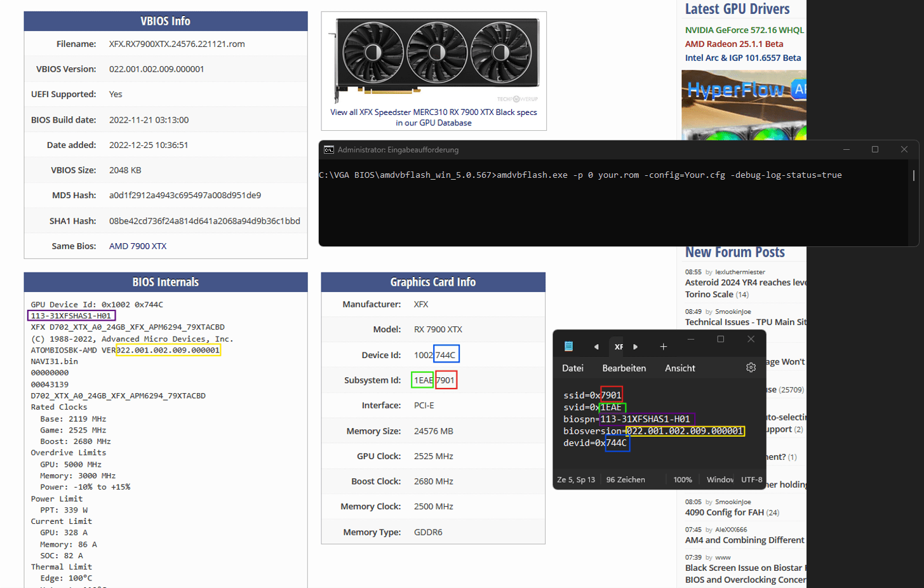Click the MD5 Hash value

click(x=185, y=196)
